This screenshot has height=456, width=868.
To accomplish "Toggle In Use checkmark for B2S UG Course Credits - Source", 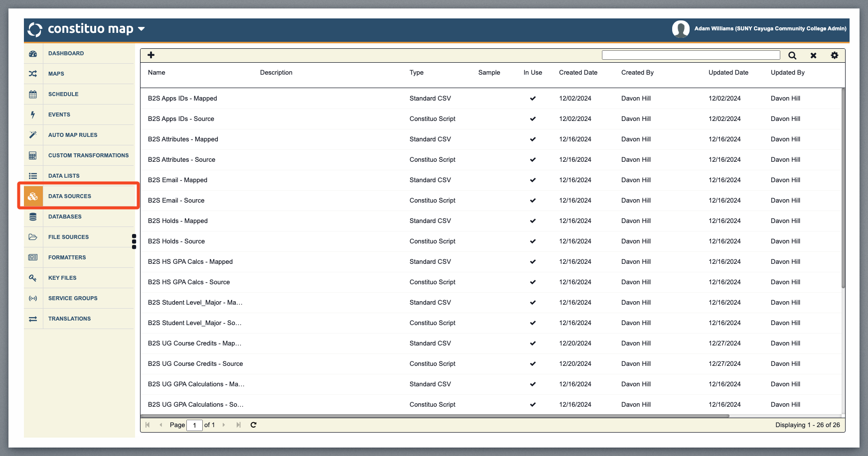I will [x=533, y=364].
